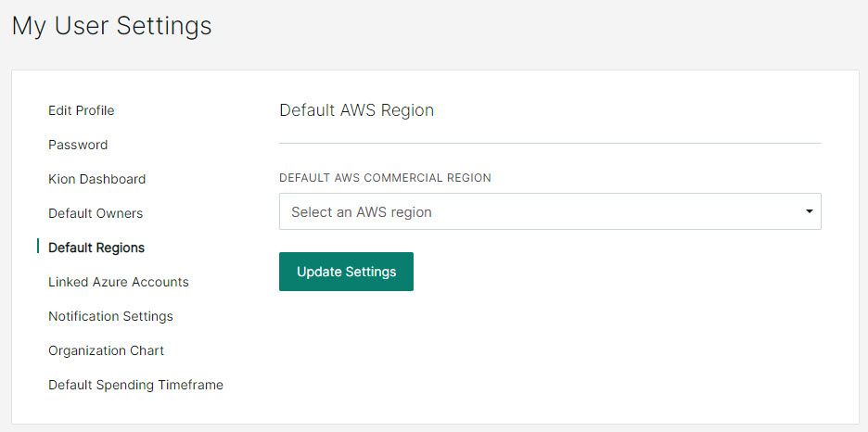Expand the AWS region dropdown arrow
Screen dimensions: 868x432
point(810,211)
